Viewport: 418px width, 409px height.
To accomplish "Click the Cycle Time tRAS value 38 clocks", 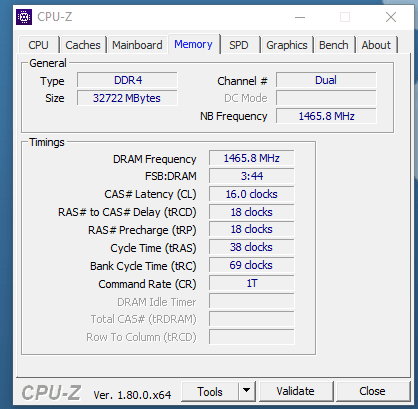I will [x=252, y=247].
